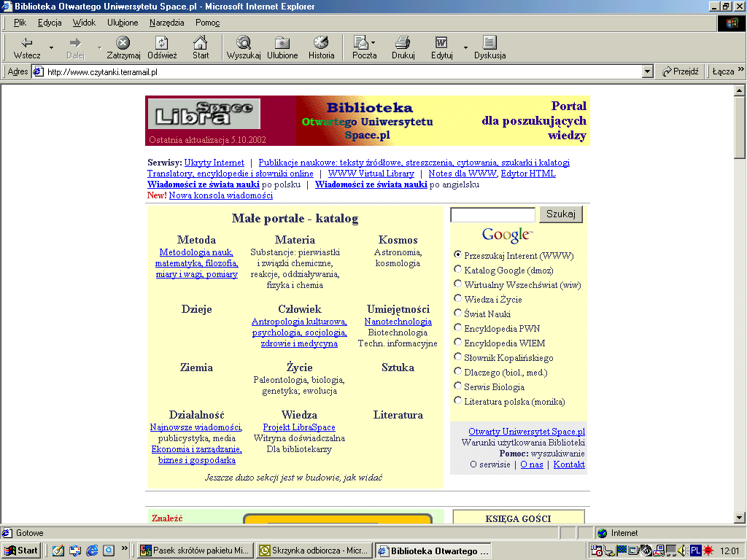Click the Windows Start button

21,551
